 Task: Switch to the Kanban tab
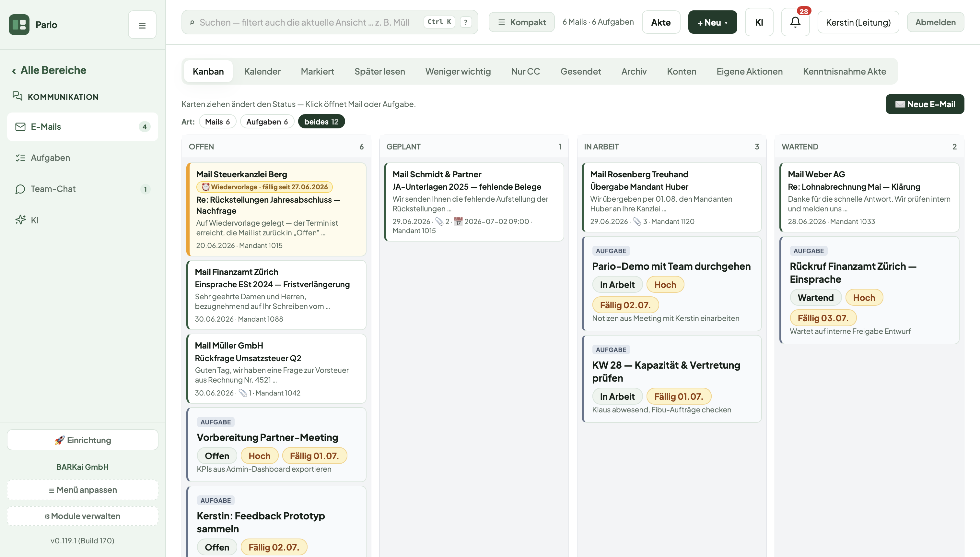point(208,71)
